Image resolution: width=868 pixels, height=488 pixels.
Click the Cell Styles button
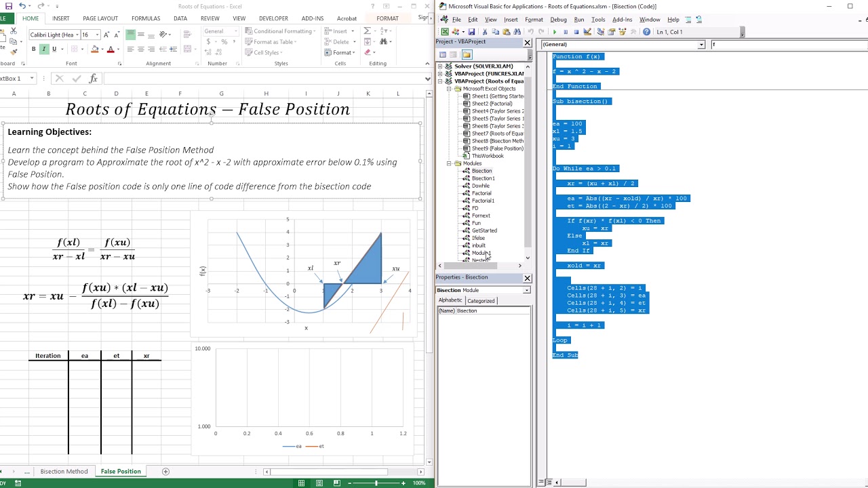point(263,53)
